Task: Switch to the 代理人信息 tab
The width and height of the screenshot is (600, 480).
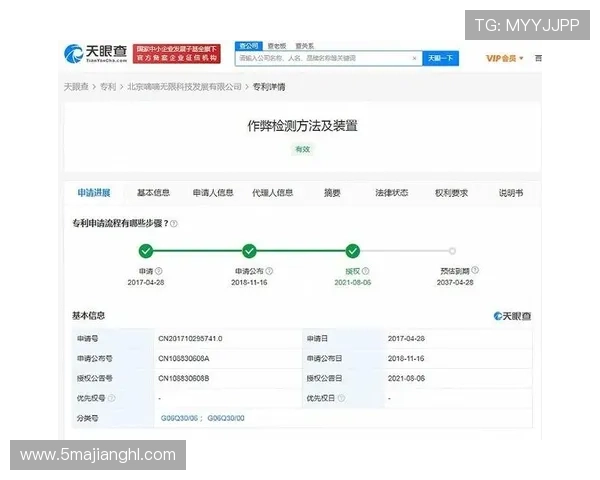Action: pos(272,193)
